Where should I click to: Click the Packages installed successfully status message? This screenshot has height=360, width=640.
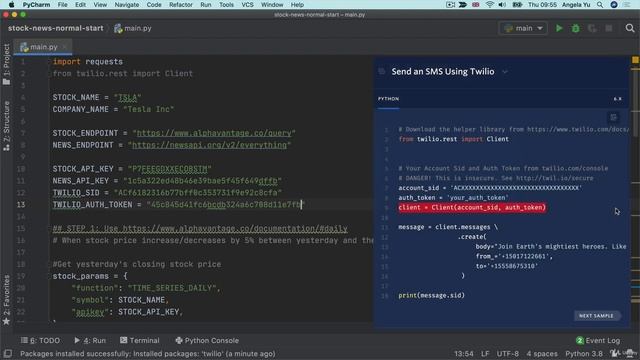147,353
